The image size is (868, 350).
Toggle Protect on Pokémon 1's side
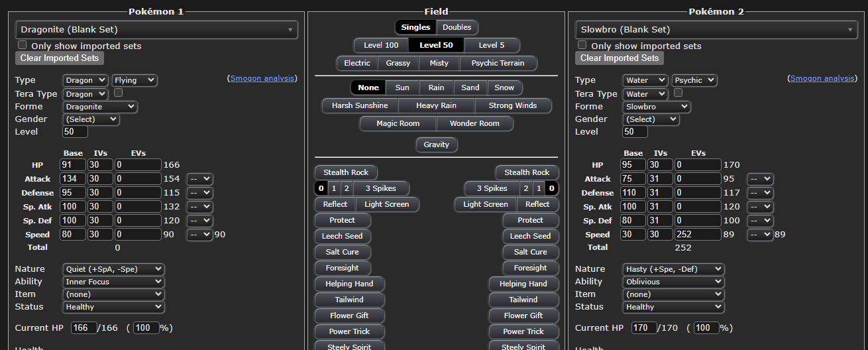click(x=342, y=220)
